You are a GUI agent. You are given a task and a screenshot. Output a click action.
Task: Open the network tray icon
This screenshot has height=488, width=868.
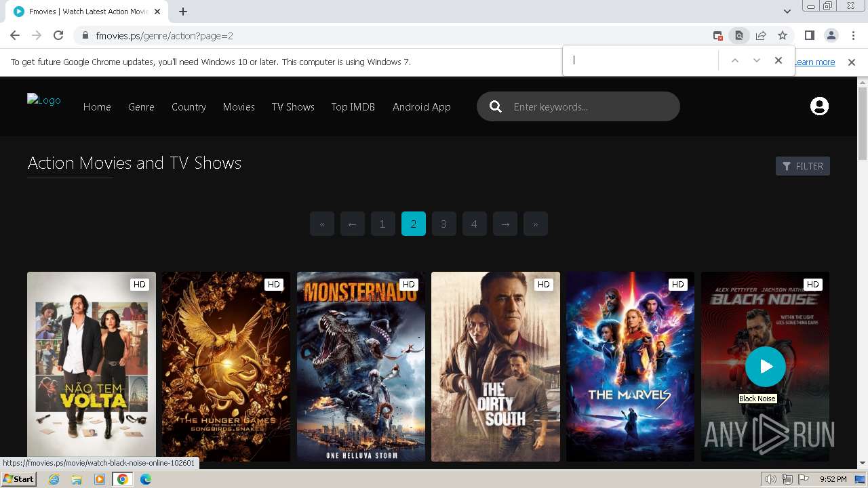[x=787, y=479]
